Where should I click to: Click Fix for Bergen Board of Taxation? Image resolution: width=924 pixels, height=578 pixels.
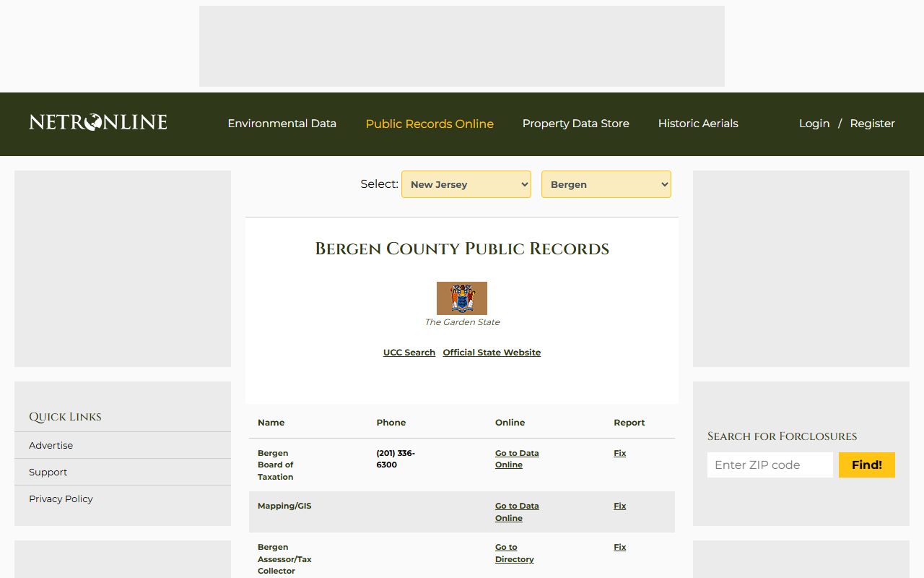[x=620, y=453]
